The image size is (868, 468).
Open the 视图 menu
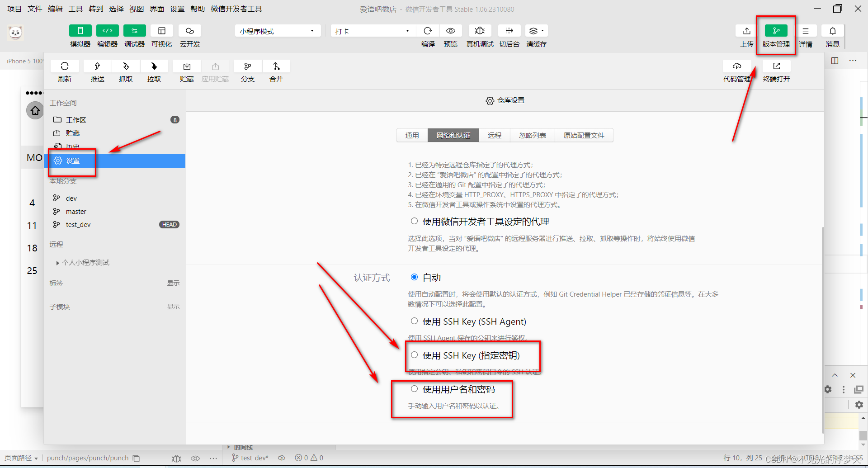[137, 9]
